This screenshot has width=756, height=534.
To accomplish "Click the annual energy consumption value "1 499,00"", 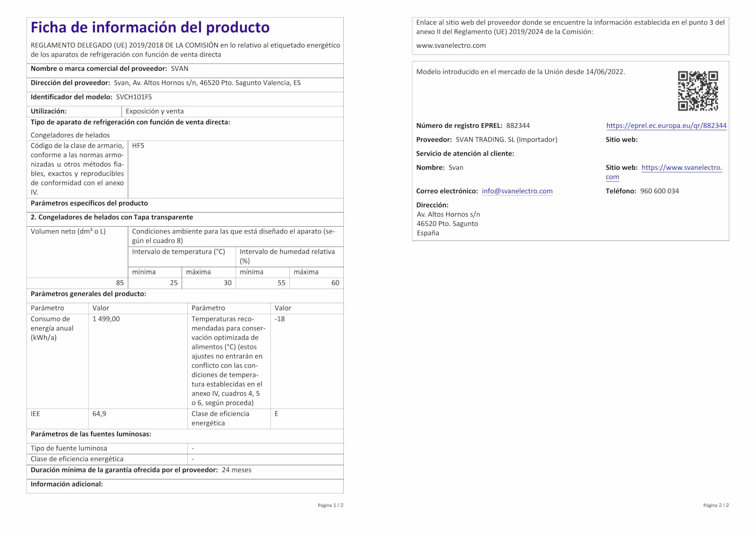I will point(106,319).
